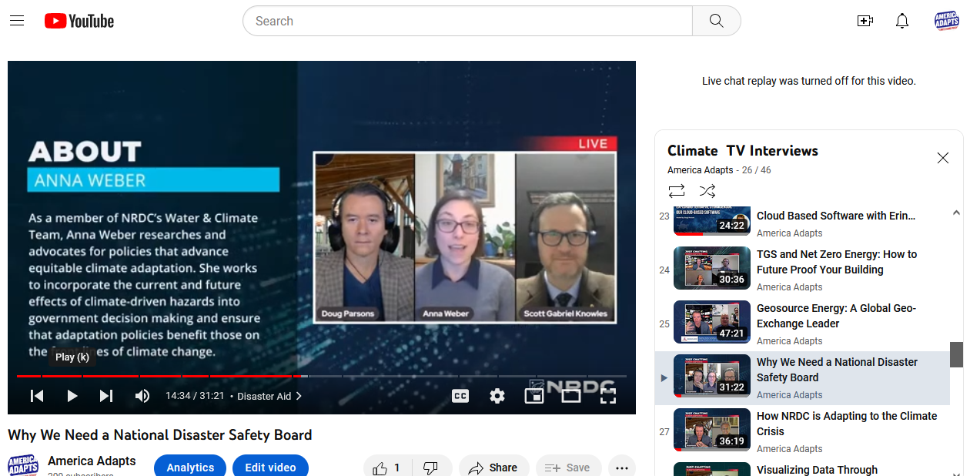Viewport: 980px width, 476px height.
Task: Open Visualizing Data Through playlist video
Action: tap(801, 468)
